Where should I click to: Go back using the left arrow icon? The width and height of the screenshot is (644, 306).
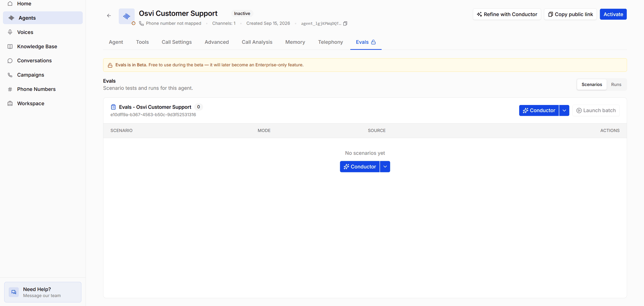click(109, 16)
